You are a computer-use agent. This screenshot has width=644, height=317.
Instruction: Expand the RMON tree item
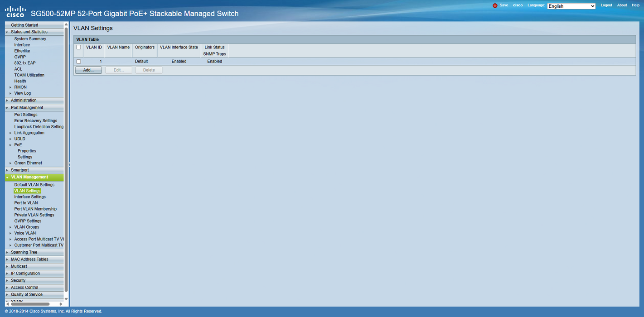(10, 87)
